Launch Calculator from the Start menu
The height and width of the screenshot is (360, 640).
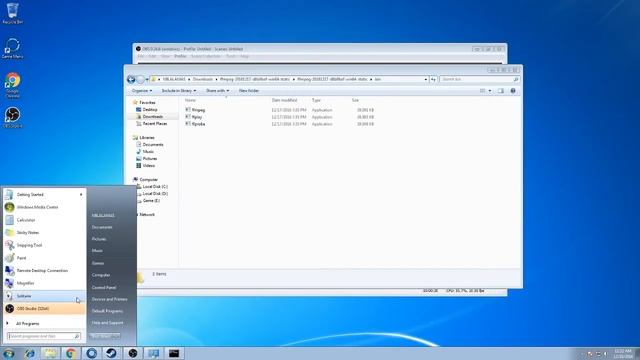tap(44, 220)
